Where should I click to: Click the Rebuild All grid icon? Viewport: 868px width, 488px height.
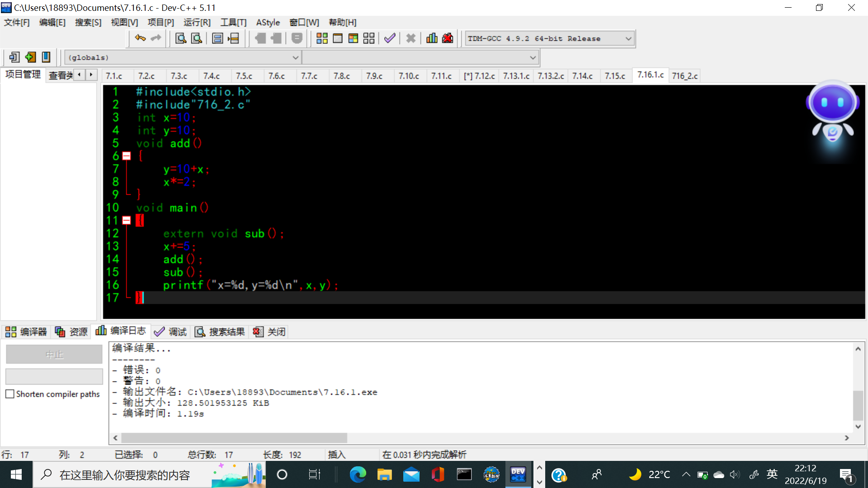click(x=369, y=38)
